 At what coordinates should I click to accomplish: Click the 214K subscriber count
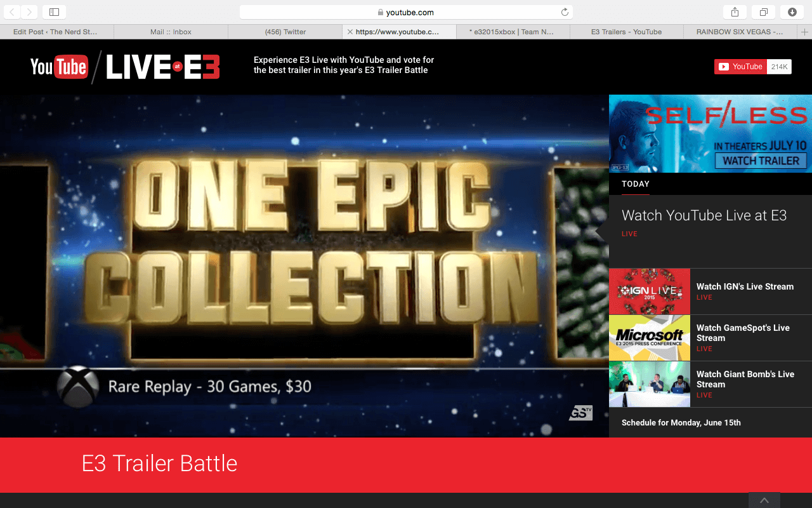779,67
